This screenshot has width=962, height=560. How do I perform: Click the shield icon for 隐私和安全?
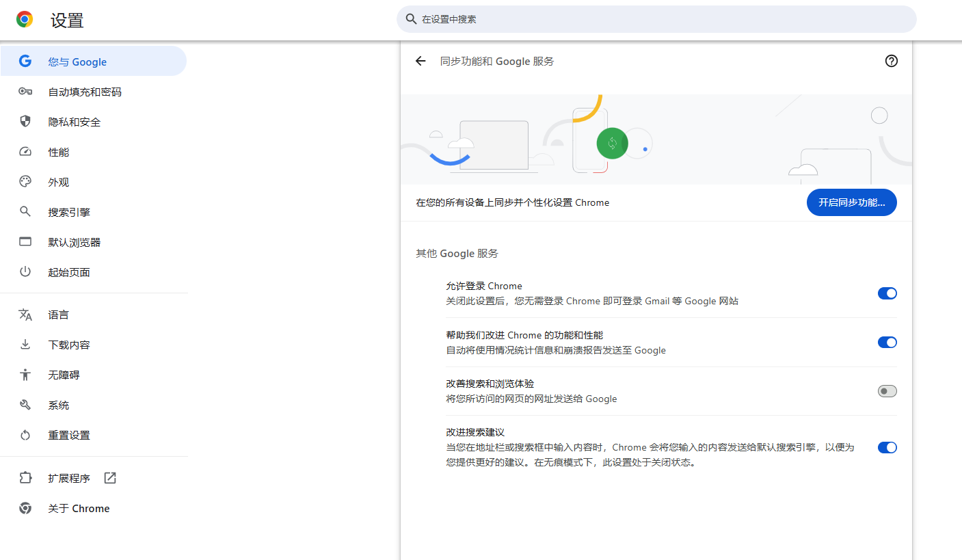tap(25, 122)
